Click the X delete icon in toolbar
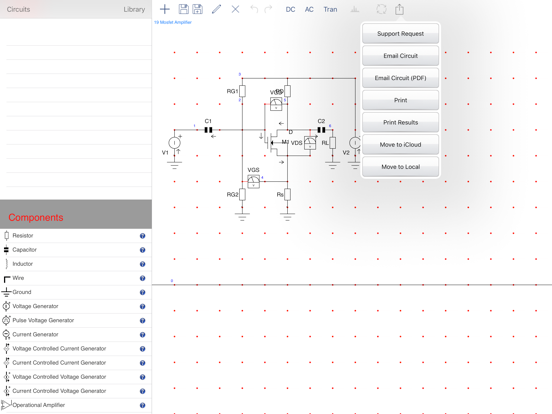This screenshot has width=552, height=414. pyautogui.click(x=236, y=9)
